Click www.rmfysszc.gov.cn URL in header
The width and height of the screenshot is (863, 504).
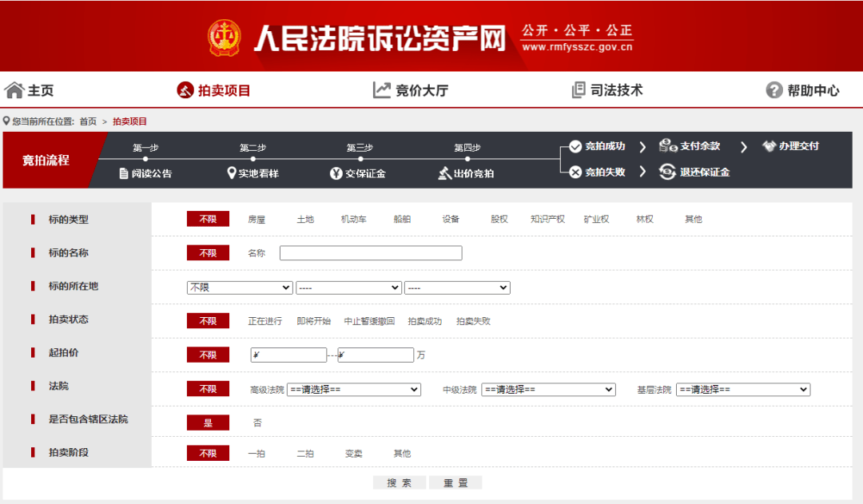(578, 47)
